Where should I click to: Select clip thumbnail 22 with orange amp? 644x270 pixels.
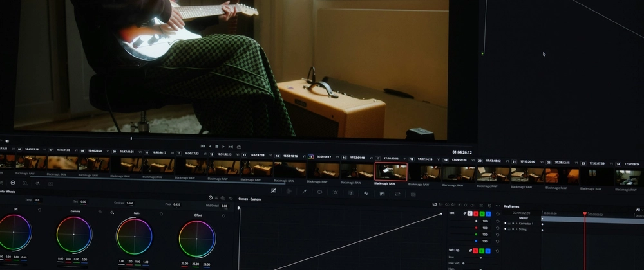(562, 176)
